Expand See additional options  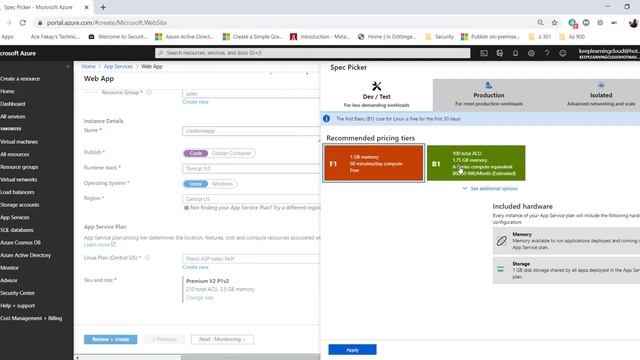point(490,189)
